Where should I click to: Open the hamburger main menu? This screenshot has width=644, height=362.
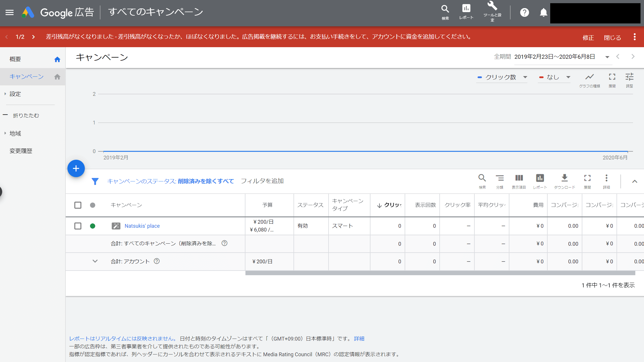10,12
